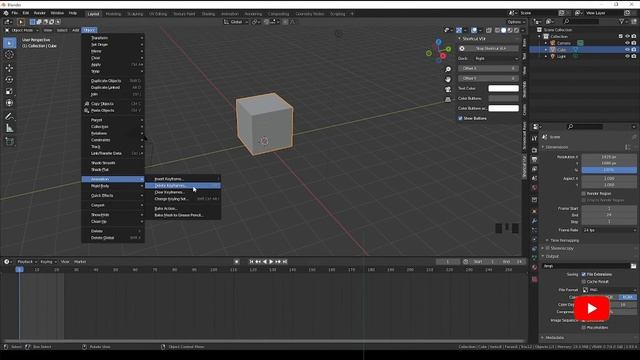This screenshot has height=360, width=640.
Task: Select the Scale tool
Action: click(9, 91)
